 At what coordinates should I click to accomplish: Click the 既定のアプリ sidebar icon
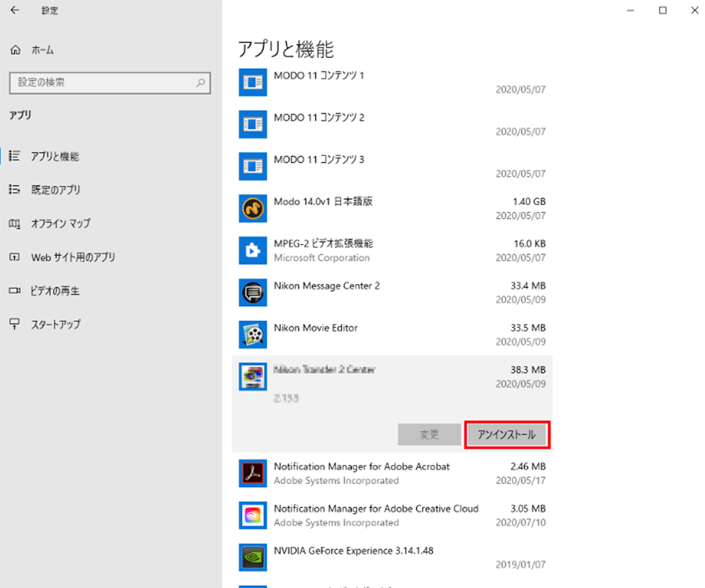click(14, 189)
